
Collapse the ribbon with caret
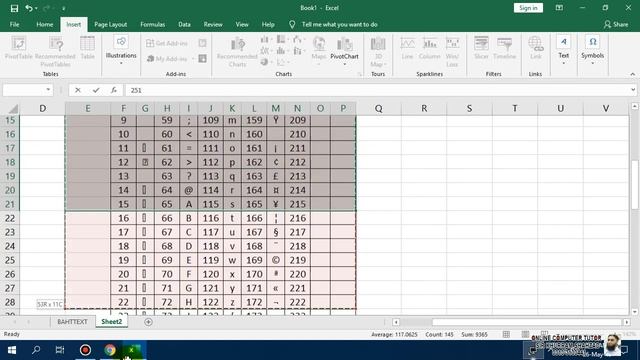(x=633, y=74)
